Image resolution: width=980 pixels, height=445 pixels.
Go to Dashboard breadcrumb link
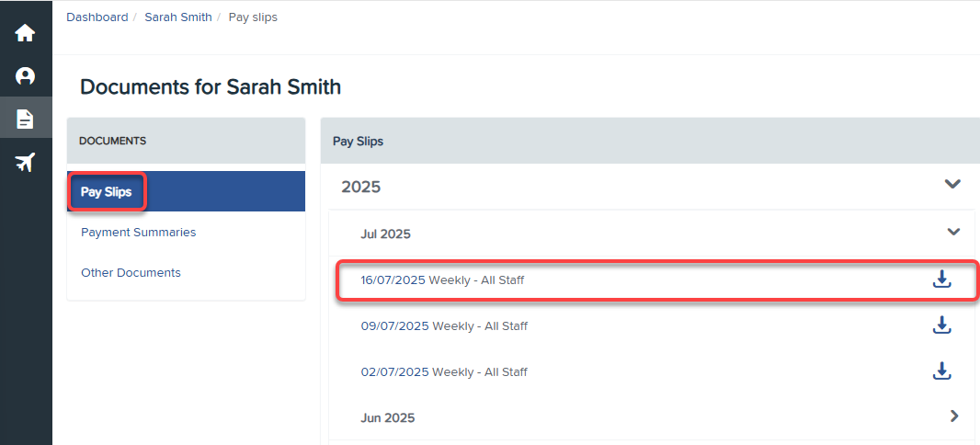coord(97,17)
